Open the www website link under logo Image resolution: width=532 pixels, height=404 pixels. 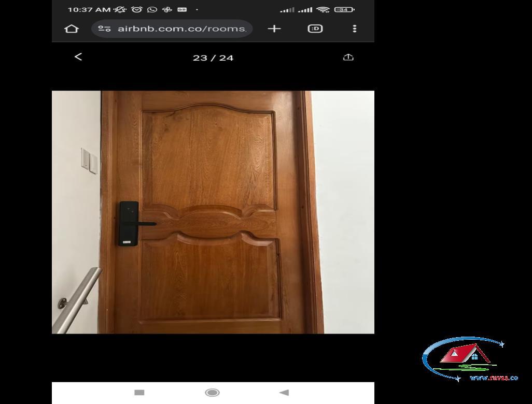494,378
